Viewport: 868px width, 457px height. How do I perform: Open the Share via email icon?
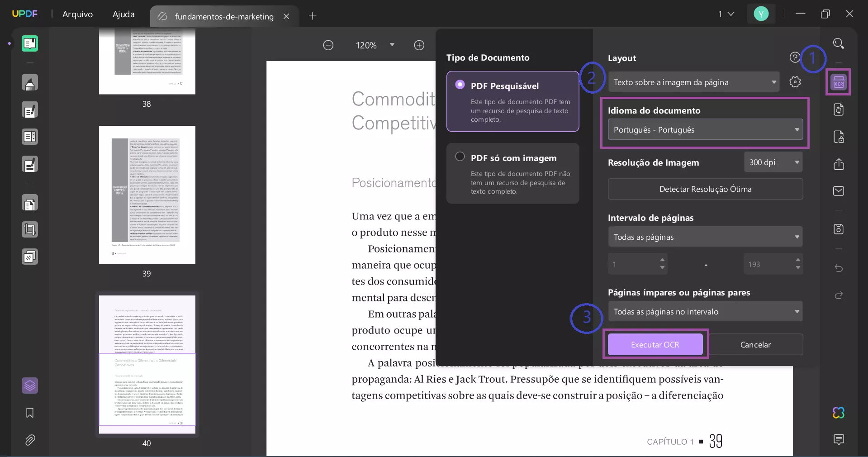(x=839, y=191)
